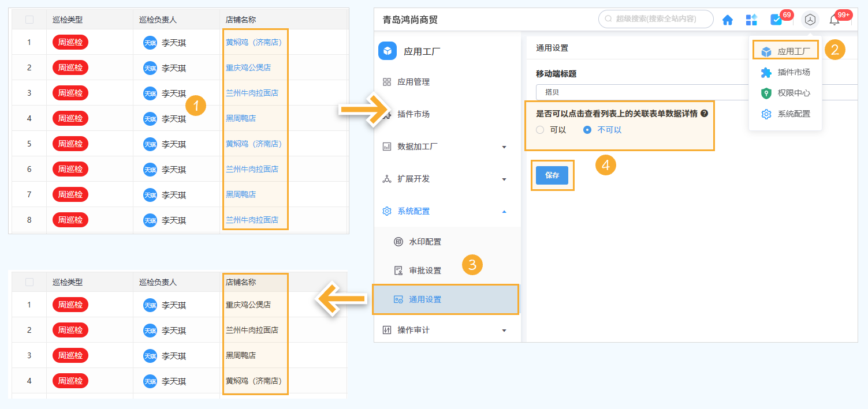Click the to-do checkmark icon showing 69

pyautogui.click(x=776, y=19)
